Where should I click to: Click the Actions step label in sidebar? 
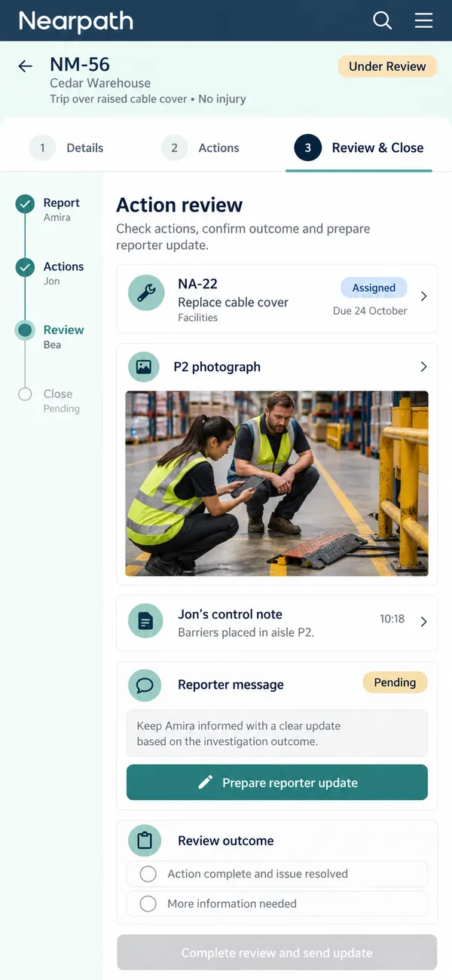point(63,266)
